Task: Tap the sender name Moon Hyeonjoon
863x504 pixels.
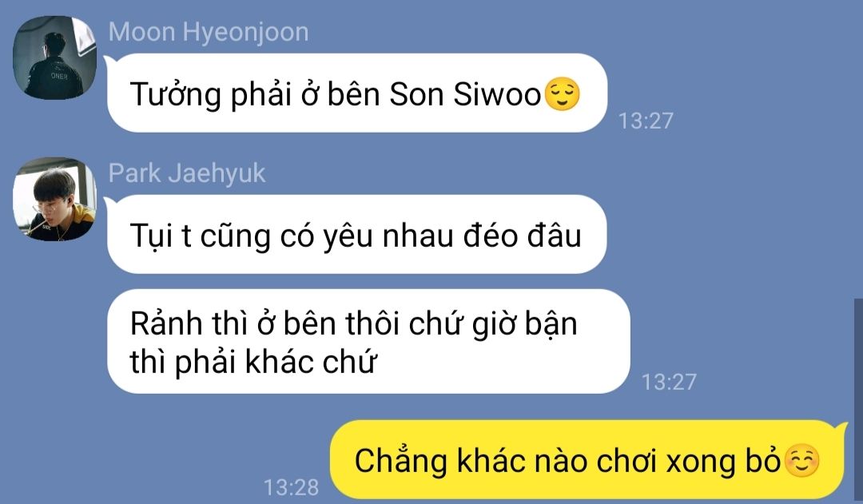Action: point(208,32)
